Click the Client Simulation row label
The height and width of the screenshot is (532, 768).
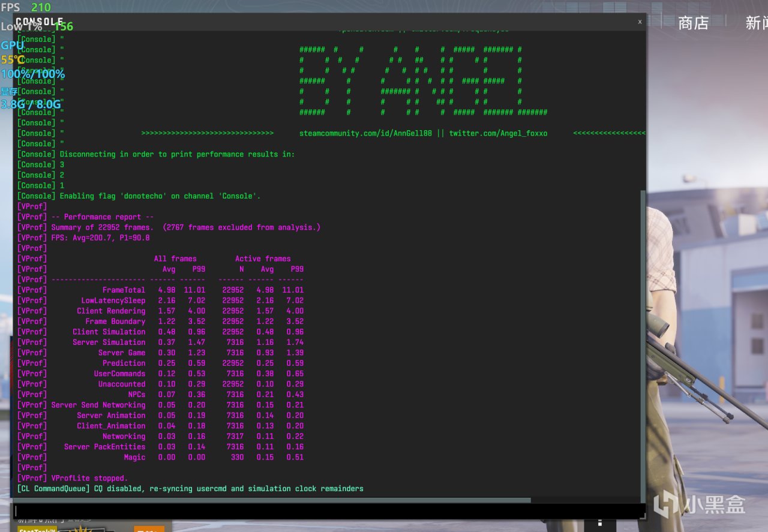(109, 332)
